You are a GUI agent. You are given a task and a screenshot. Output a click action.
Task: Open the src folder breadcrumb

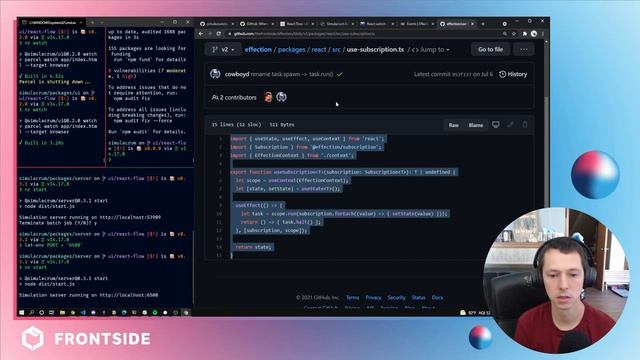336,49
